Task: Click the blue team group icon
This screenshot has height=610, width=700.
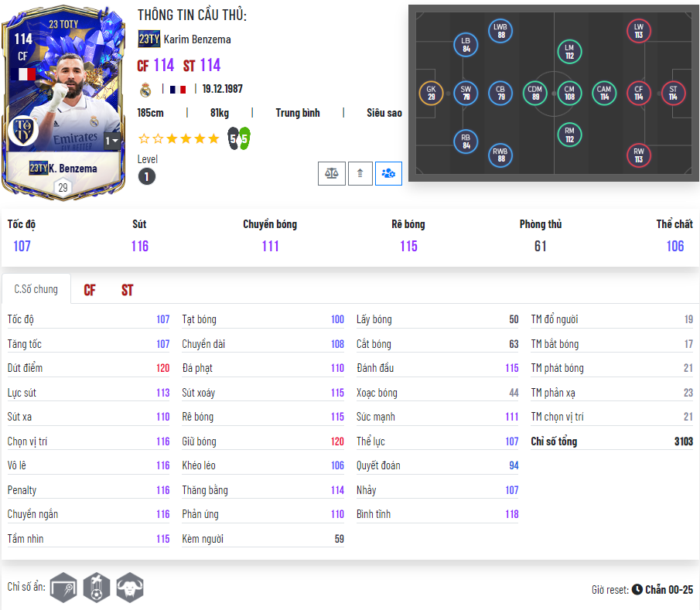Action: pos(388,173)
